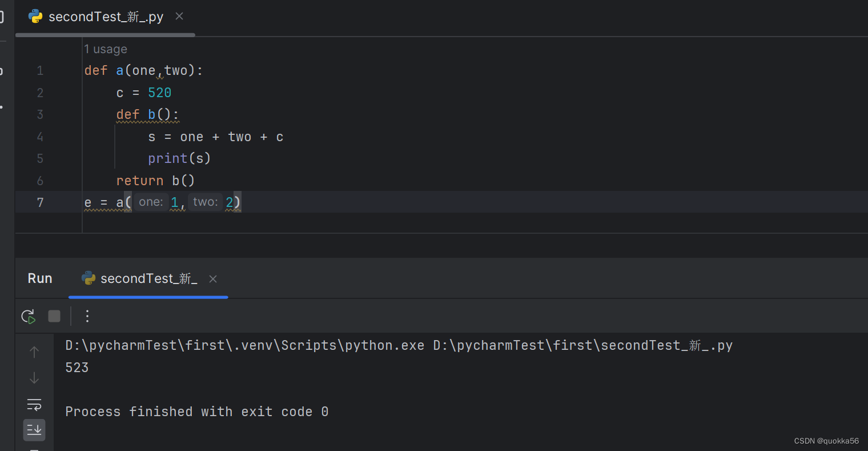Screen dimensions: 868x451
Task: Click 'Process finished with exit code 0'
Action: point(197,412)
